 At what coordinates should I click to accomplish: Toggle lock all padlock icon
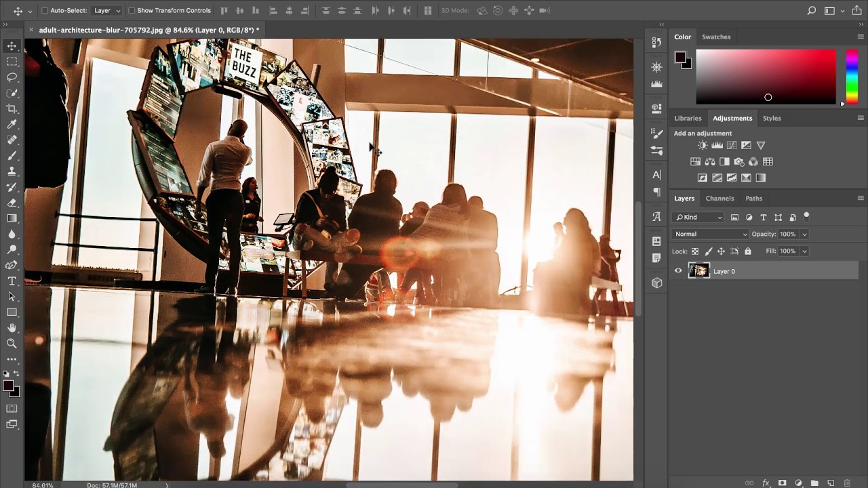(x=747, y=251)
